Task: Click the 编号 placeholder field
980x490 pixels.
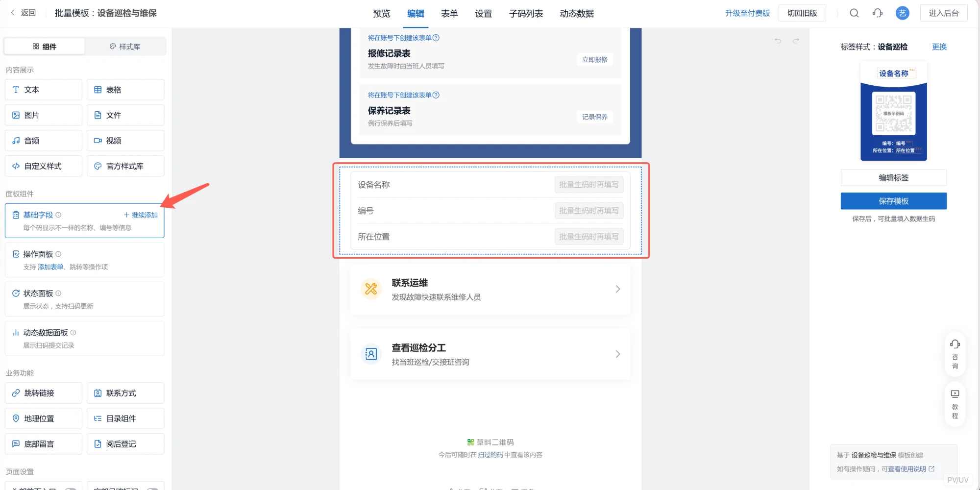Action: click(589, 211)
